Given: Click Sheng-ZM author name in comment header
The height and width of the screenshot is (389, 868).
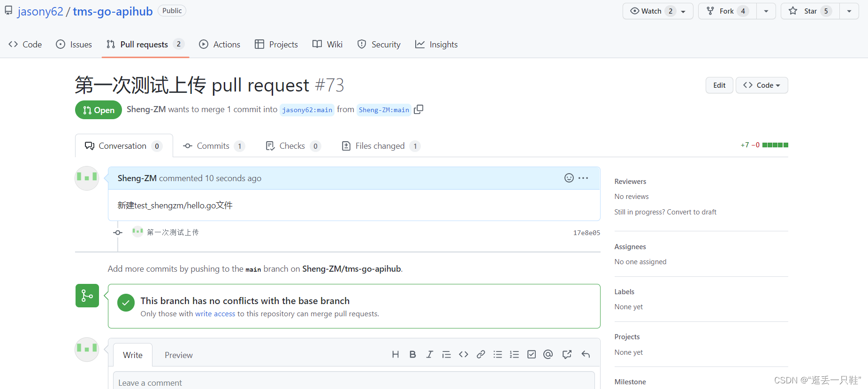Looking at the screenshot, I should (x=137, y=178).
